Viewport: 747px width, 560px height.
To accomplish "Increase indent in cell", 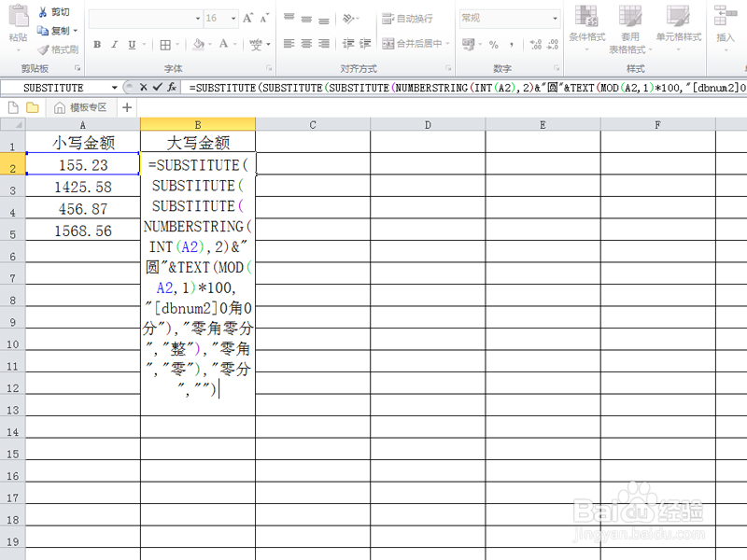I will click(x=365, y=44).
